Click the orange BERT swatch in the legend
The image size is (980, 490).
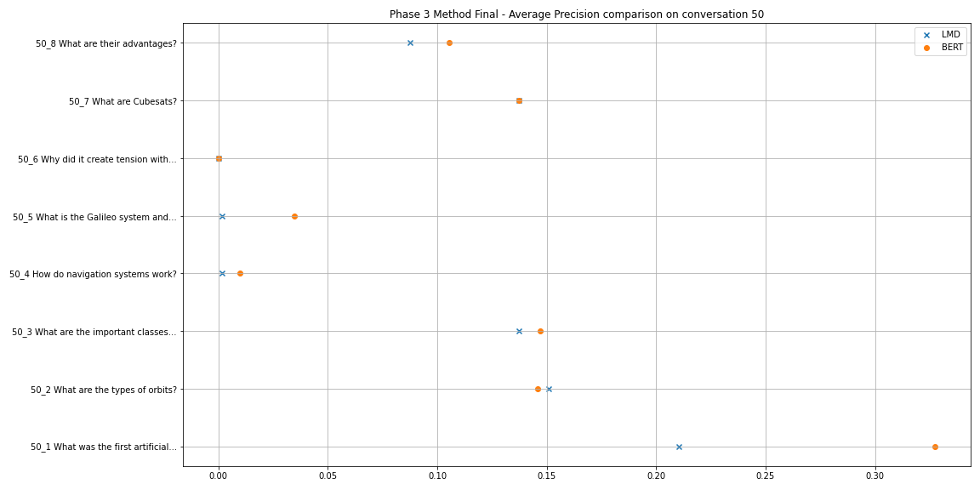click(x=926, y=48)
